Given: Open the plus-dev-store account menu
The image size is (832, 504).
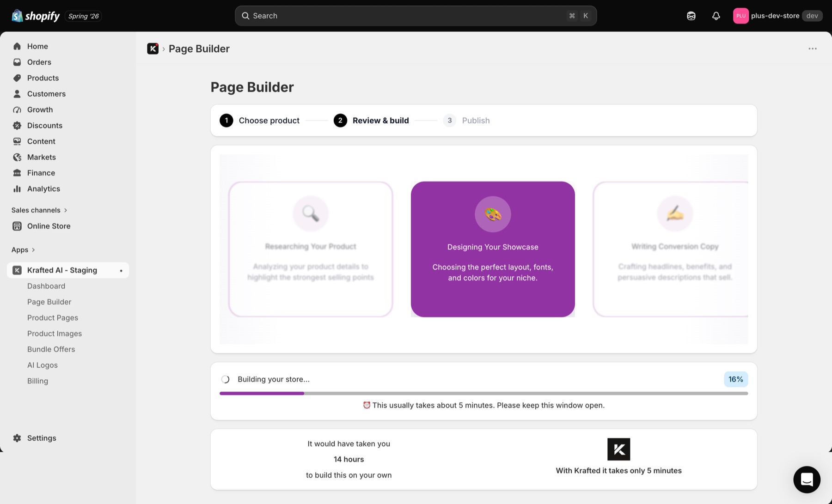Looking at the screenshot, I should click(777, 16).
